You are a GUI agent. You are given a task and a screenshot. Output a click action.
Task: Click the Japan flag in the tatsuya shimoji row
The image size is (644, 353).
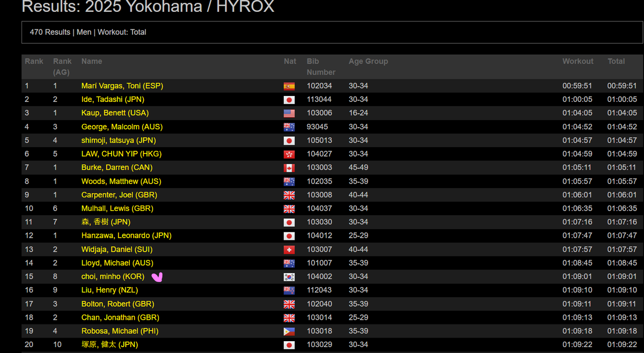pos(289,141)
